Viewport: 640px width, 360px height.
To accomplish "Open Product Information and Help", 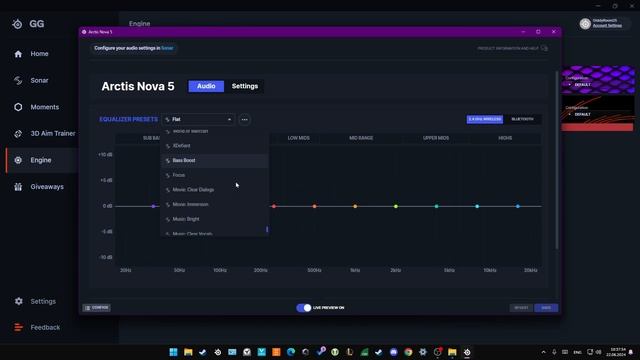I will [x=512, y=48].
